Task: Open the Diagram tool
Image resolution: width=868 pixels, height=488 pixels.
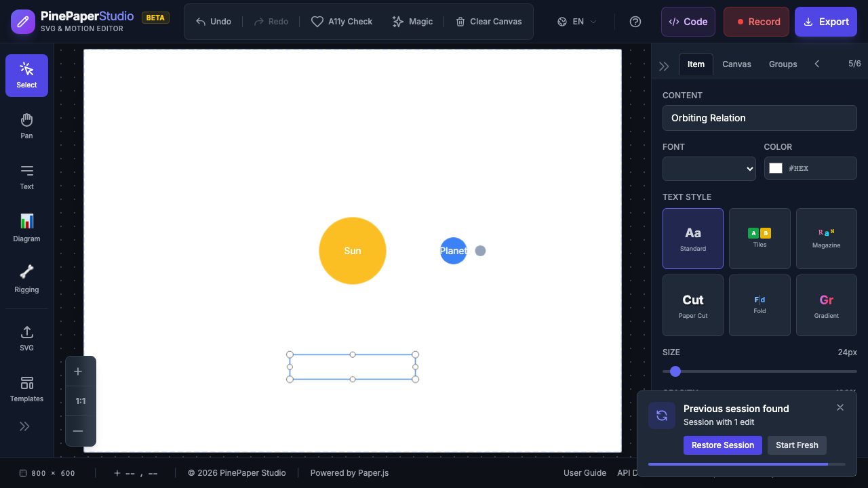Action: (x=26, y=228)
